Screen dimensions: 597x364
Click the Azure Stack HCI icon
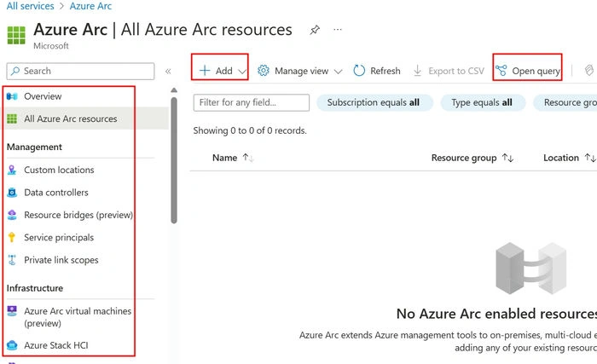12,345
